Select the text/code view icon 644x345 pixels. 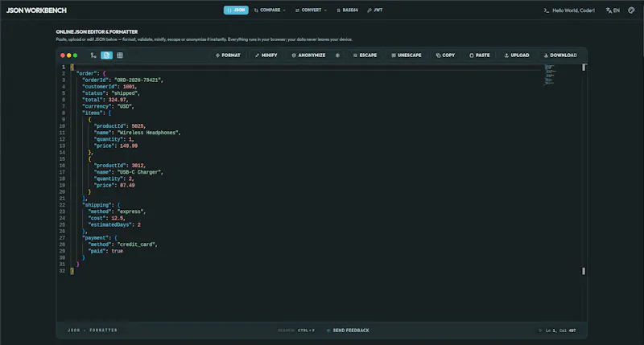[106, 55]
